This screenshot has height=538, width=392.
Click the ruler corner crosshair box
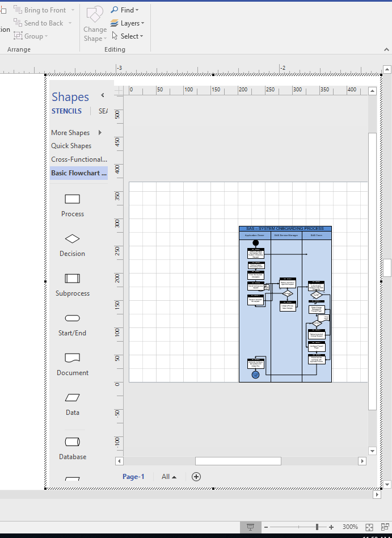click(119, 91)
